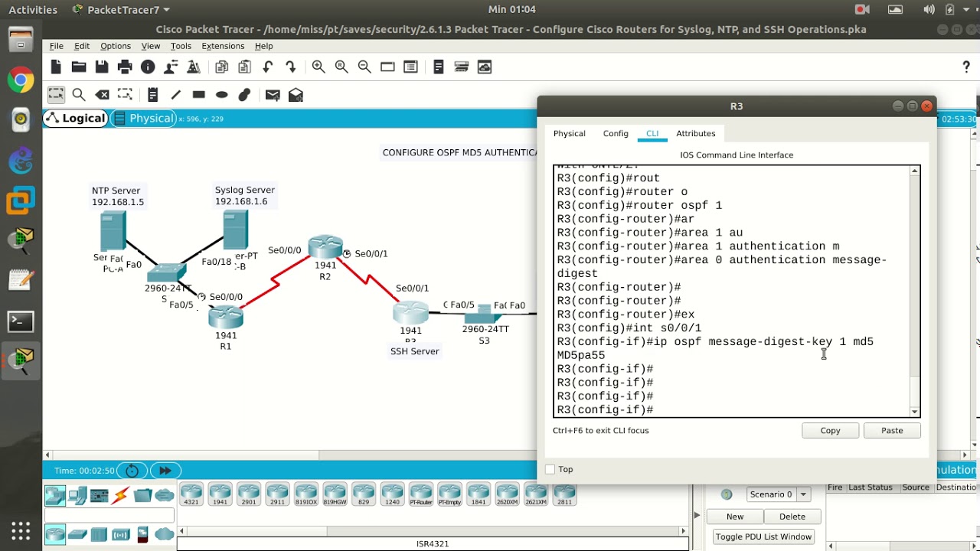The width and height of the screenshot is (980, 551).
Task: Open the Tools menu
Action: click(181, 46)
